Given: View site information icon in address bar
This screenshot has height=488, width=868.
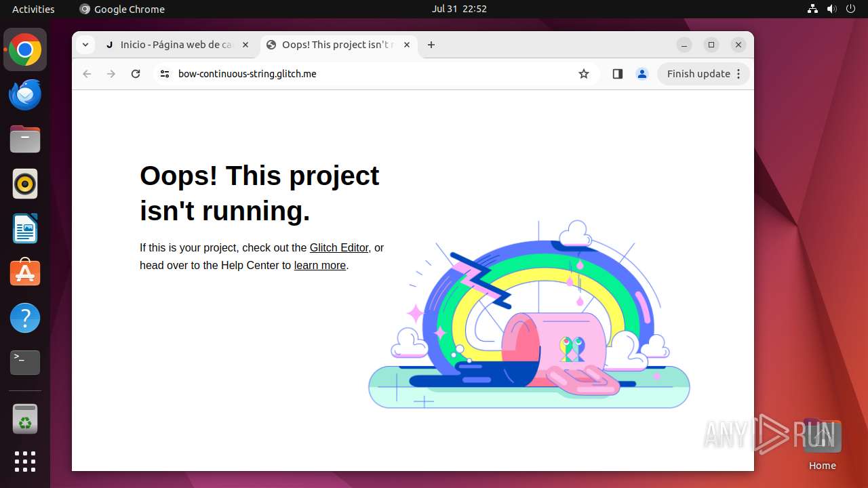Looking at the screenshot, I should [x=164, y=74].
